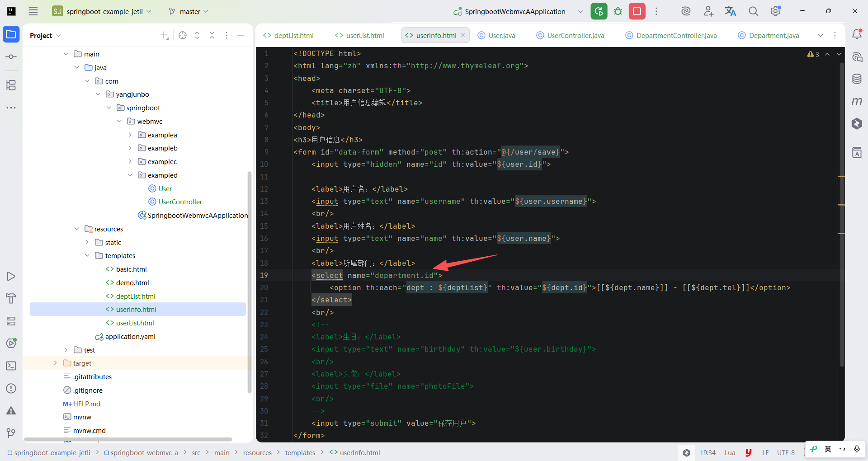Image resolution: width=868 pixels, height=461 pixels.
Task: Open the Project tool window icon
Action: pos(11,34)
